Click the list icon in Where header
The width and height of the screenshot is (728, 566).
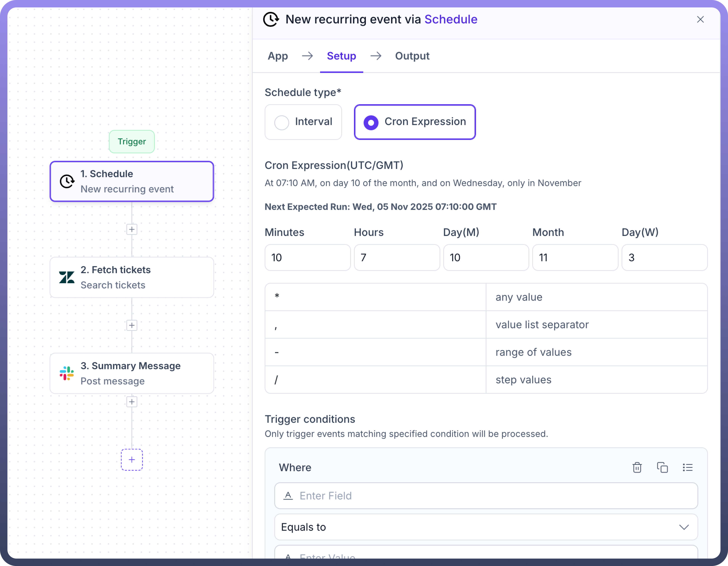pyautogui.click(x=687, y=467)
